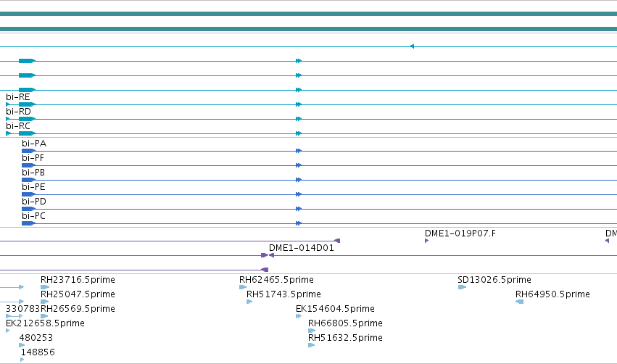
Task: Click small arrow glyph under EK212658.5prime
Action: pos(7,331)
